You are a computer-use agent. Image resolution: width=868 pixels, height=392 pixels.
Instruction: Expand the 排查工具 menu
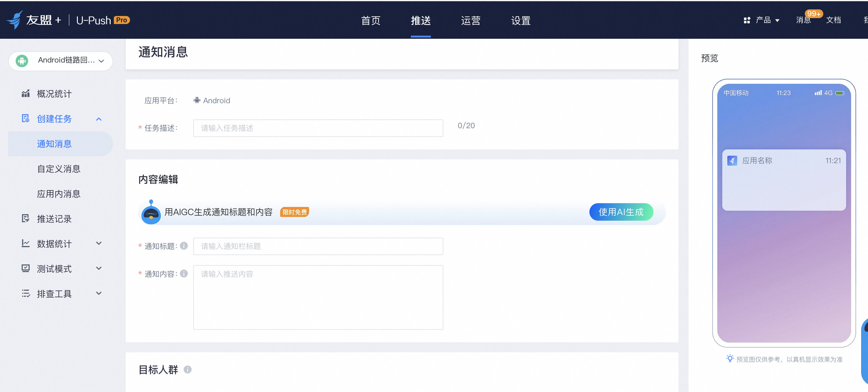99,293
